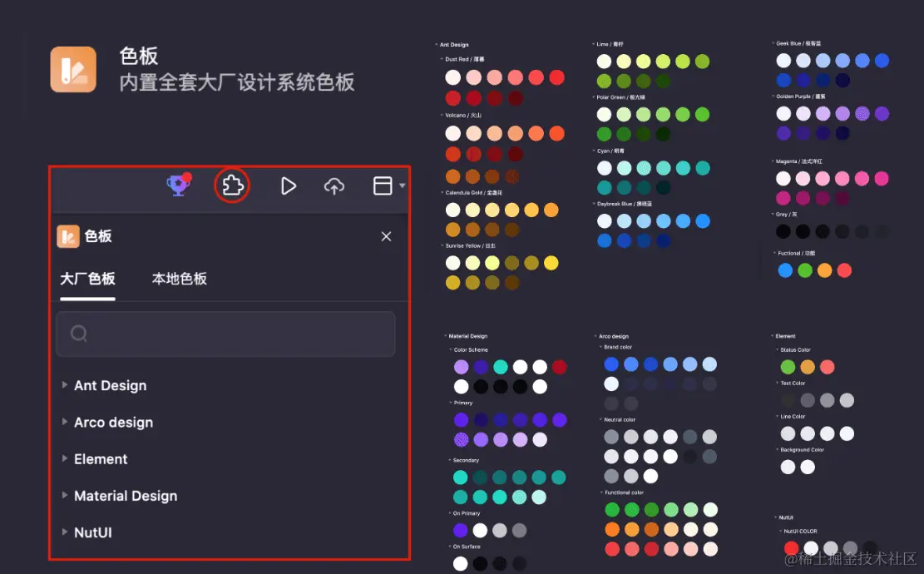Open the puzzle-piece plugins icon
The height and width of the screenshot is (574, 924).
tap(232, 186)
